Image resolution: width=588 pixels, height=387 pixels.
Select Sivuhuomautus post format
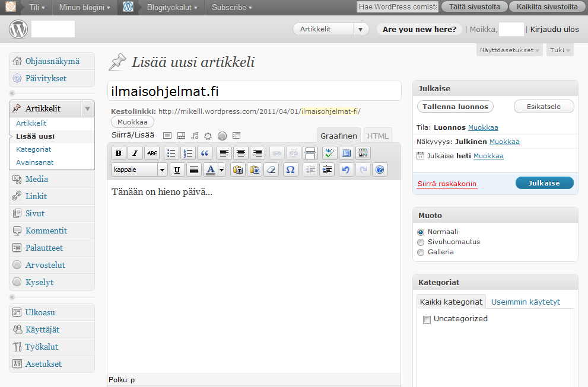click(x=421, y=242)
